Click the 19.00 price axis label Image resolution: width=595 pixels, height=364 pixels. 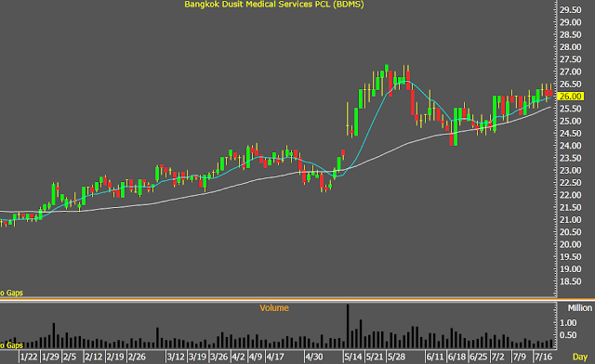[570, 269]
